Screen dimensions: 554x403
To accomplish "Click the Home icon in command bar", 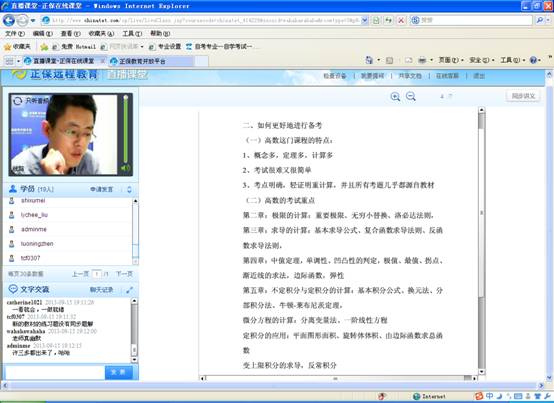I will point(369,60).
